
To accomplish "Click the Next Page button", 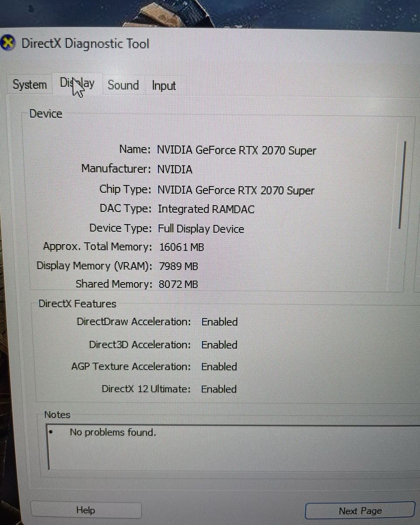I will tap(360, 511).
